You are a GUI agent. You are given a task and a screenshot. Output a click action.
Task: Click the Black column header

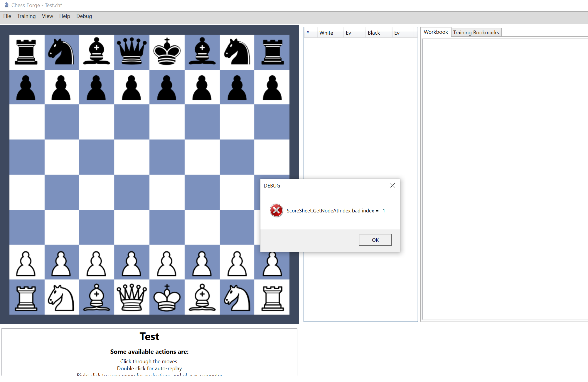pyautogui.click(x=379, y=33)
